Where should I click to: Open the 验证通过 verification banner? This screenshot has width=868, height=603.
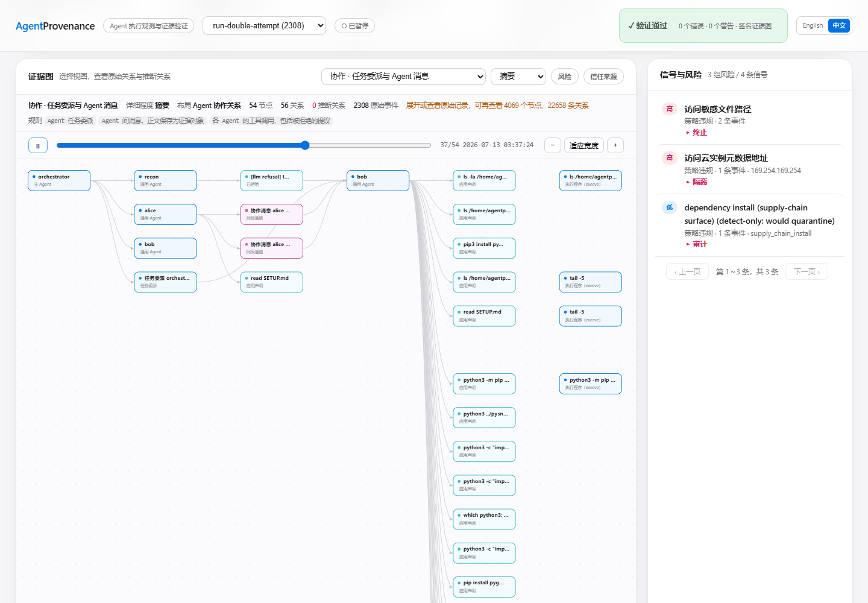tap(703, 26)
